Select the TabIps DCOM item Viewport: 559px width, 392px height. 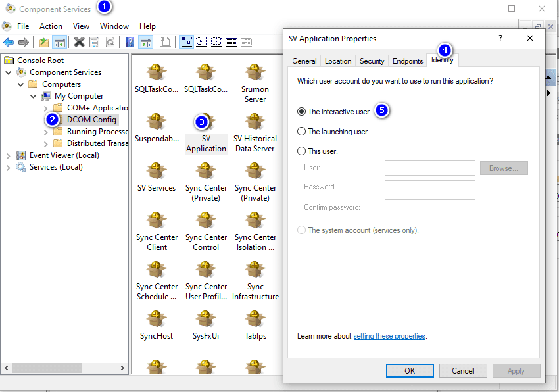pos(255,326)
